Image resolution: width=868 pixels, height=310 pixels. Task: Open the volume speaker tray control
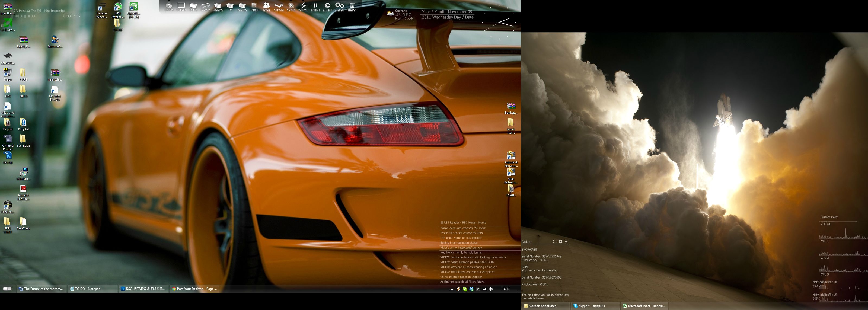click(491, 289)
